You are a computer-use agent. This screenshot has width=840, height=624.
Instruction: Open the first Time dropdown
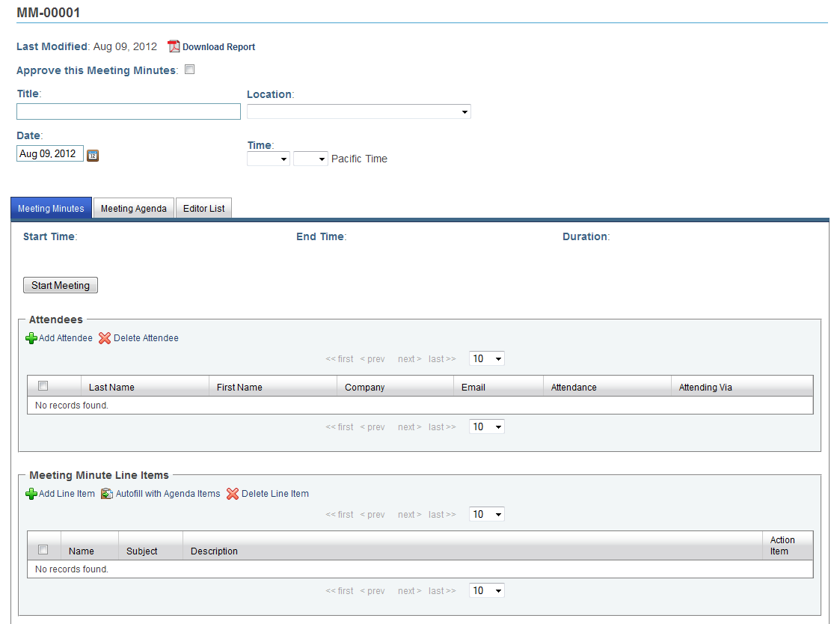tap(269, 159)
